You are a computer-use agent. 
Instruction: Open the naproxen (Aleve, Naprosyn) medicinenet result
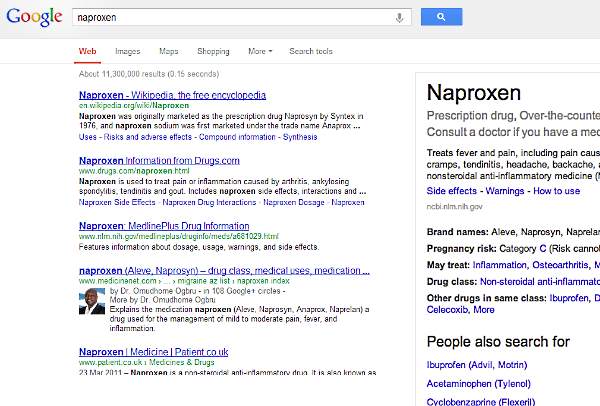(224, 271)
